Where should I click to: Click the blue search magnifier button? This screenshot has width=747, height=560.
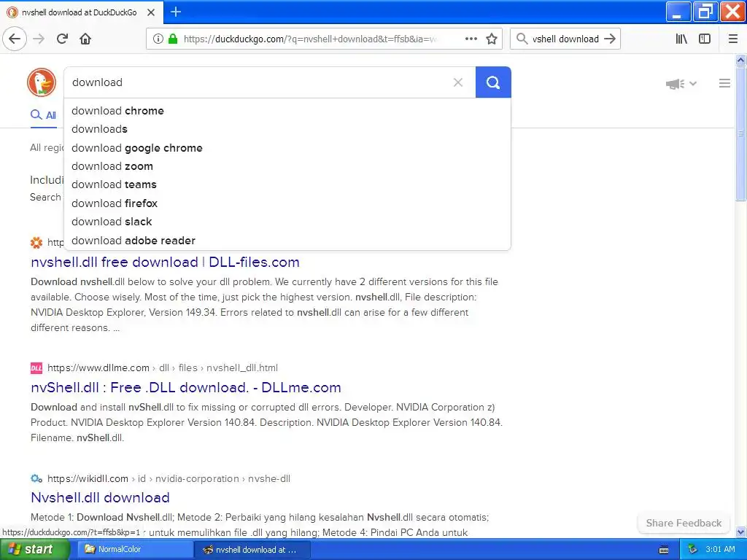(x=493, y=82)
